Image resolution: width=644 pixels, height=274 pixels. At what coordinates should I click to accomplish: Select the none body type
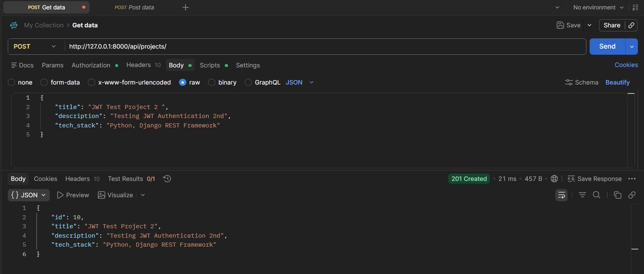[12, 83]
